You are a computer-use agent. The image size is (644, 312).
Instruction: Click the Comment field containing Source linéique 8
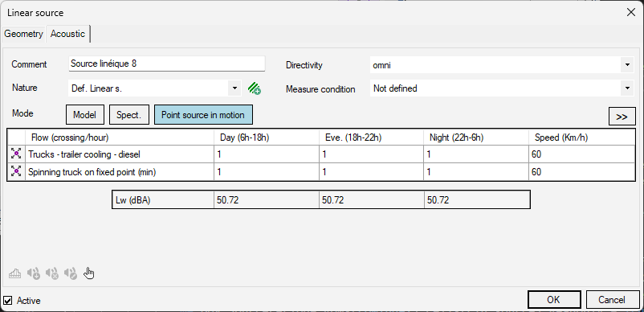[167, 64]
